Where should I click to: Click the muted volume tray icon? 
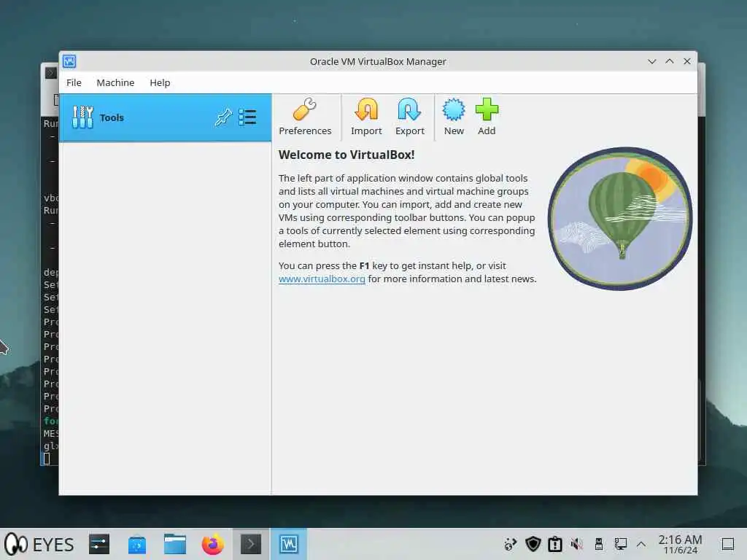[576, 544]
